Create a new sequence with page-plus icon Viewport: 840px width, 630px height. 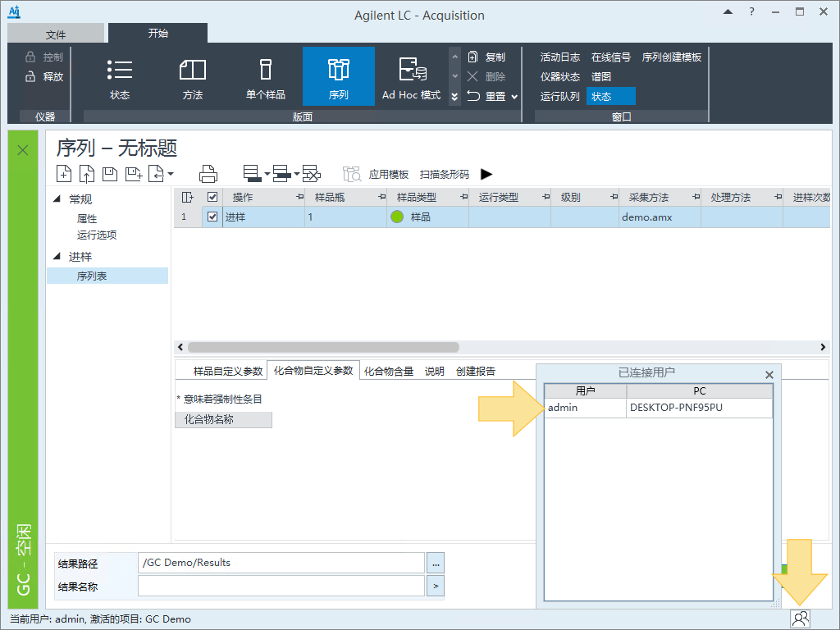point(64,174)
